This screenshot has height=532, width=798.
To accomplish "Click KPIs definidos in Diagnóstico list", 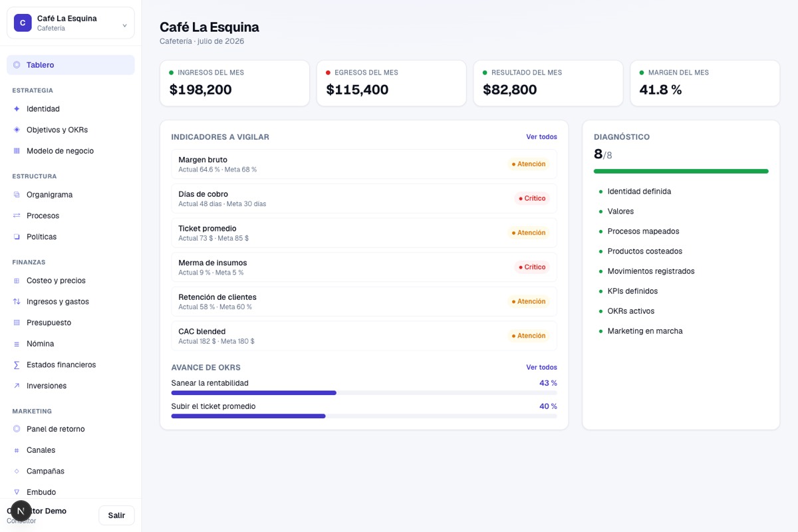I will pyautogui.click(x=632, y=291).
